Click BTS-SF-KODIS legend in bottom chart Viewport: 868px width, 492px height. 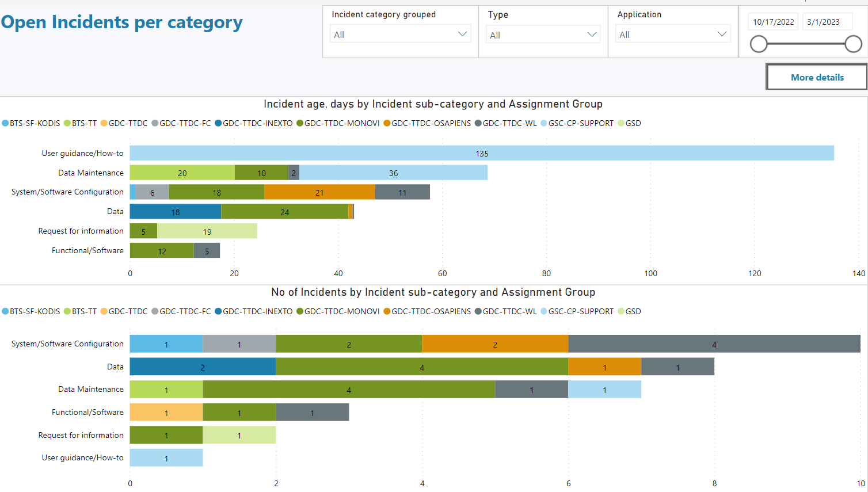point(31,311)
